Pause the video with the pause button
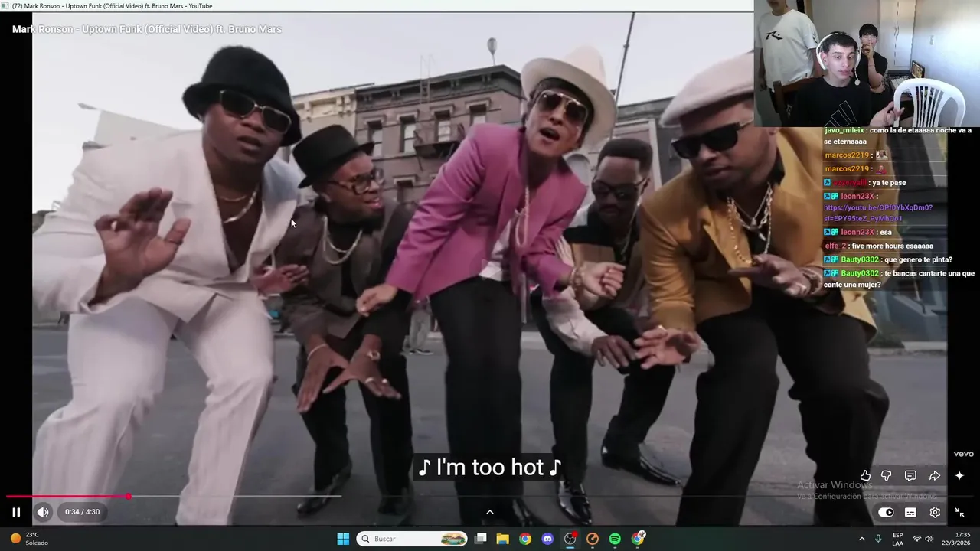Viewport: 980px width, 551px height. (16, 512)
